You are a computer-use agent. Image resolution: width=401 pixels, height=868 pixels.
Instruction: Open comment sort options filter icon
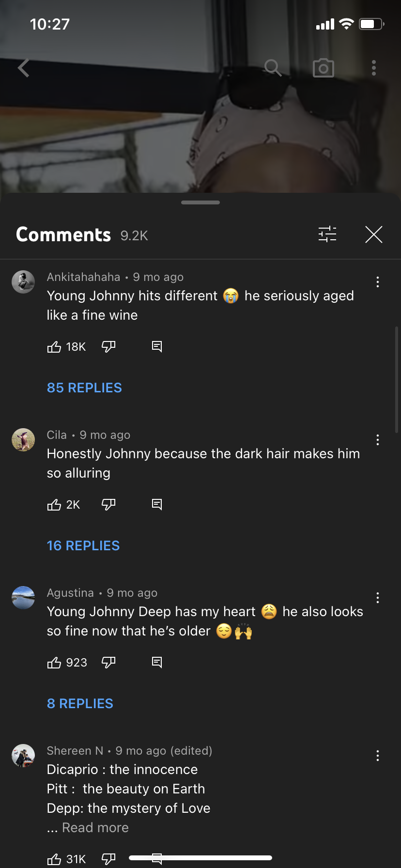pyautogui.click(x=327, y=234)
